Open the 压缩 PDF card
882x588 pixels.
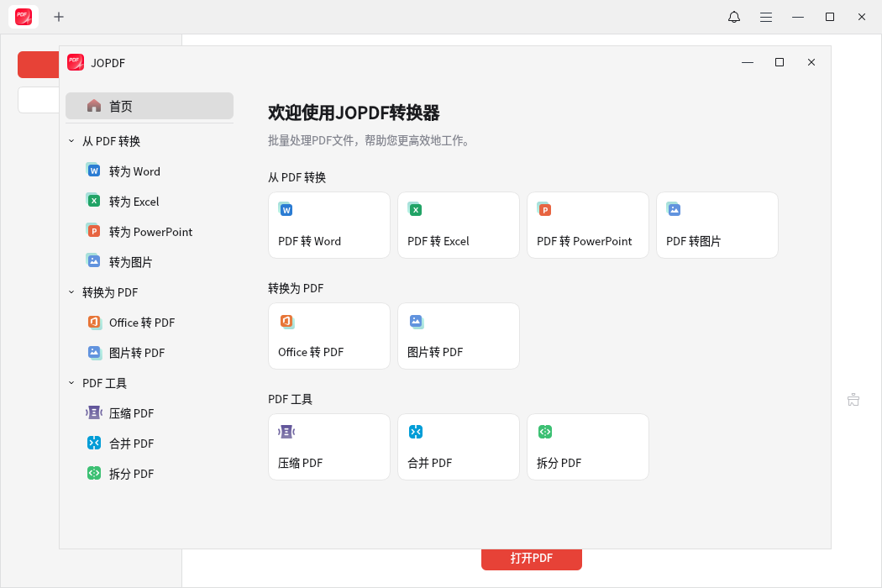[x=329, y=447]
